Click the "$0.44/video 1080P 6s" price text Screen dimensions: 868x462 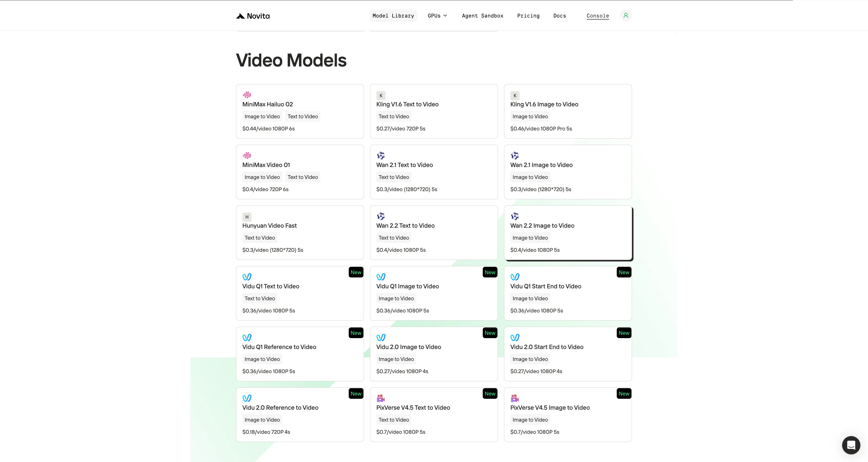pyautogui.click(x=269, y=129)
